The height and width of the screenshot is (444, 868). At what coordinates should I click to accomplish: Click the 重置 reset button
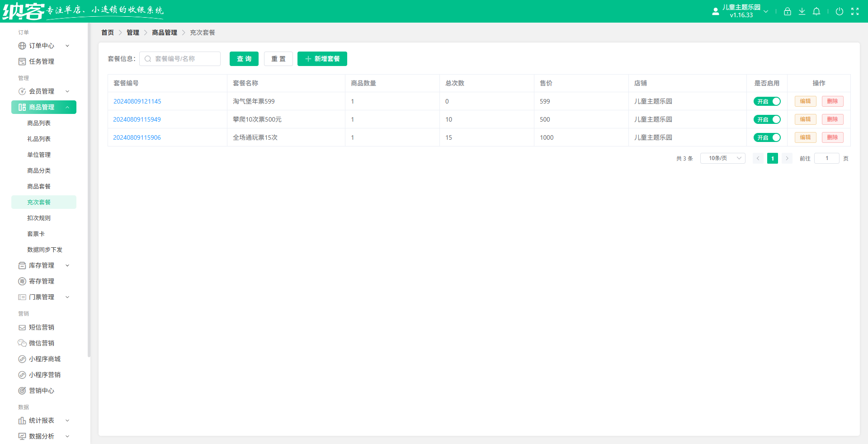pos(278,59)
